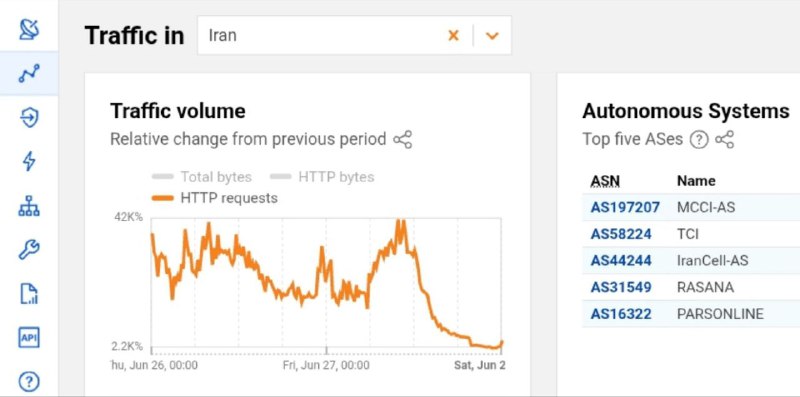The height and width of the screenshot is (397, 800).
Task: Select the traffic line-chart sidebar icon
Action: [29, 73]
